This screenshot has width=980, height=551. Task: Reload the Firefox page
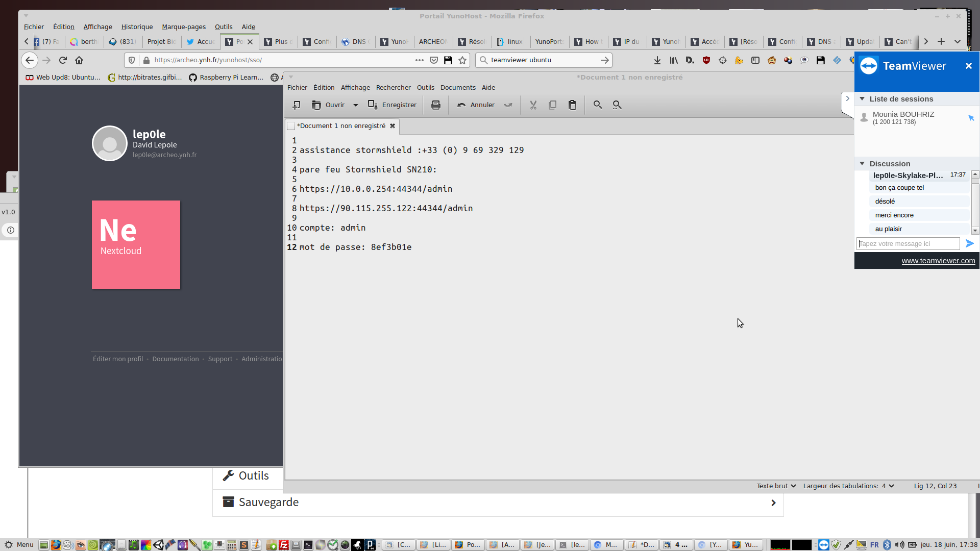click(x=63, y=60)
